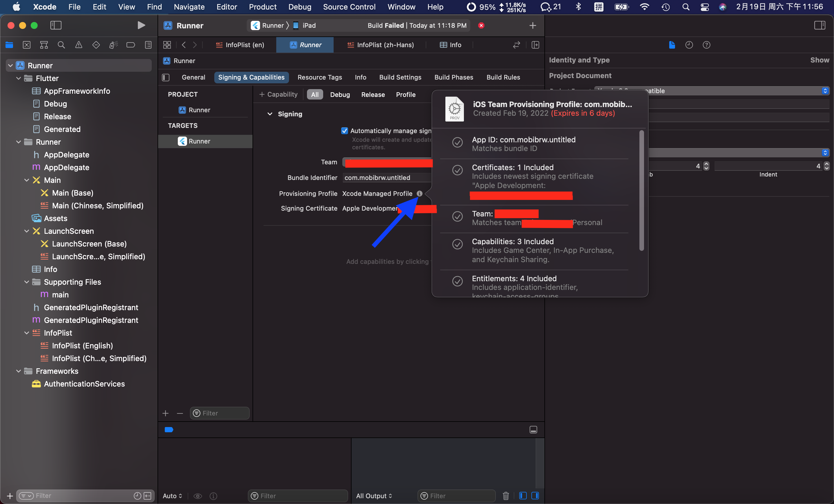Open the Breakpoint navigator icon
The width and height of the screenshot is (834, 504).
click(131, 45)
